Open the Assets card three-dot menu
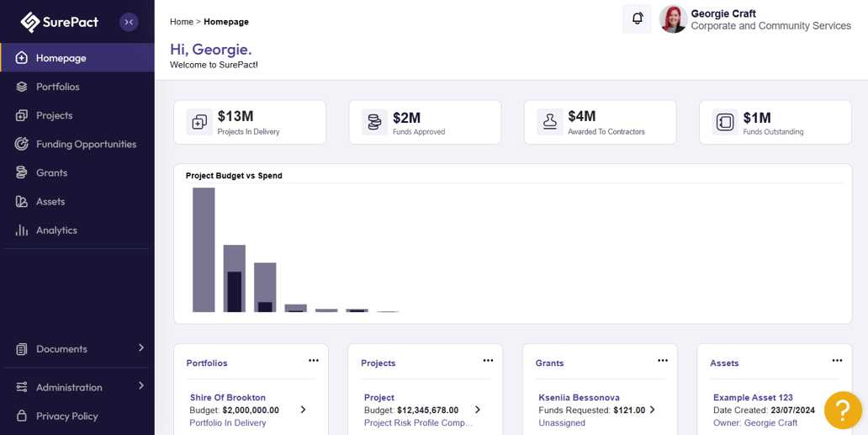 [837, 360]
